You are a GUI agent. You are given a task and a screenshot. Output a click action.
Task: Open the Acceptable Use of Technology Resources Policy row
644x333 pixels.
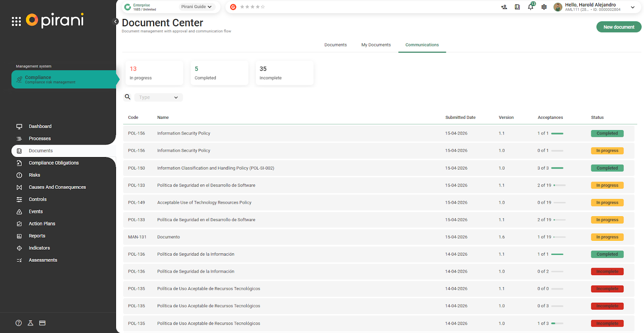coord(204,203)
